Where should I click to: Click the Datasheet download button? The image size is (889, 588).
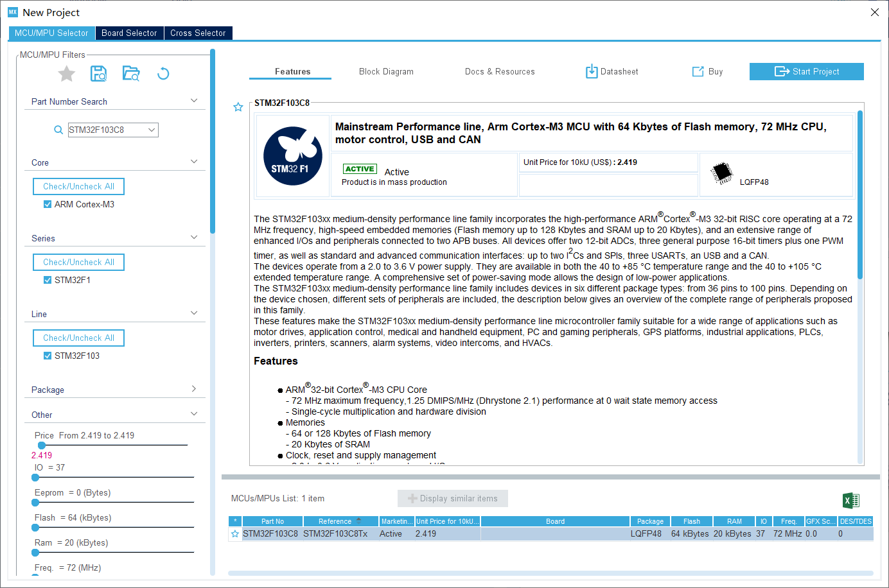point(612,72)
